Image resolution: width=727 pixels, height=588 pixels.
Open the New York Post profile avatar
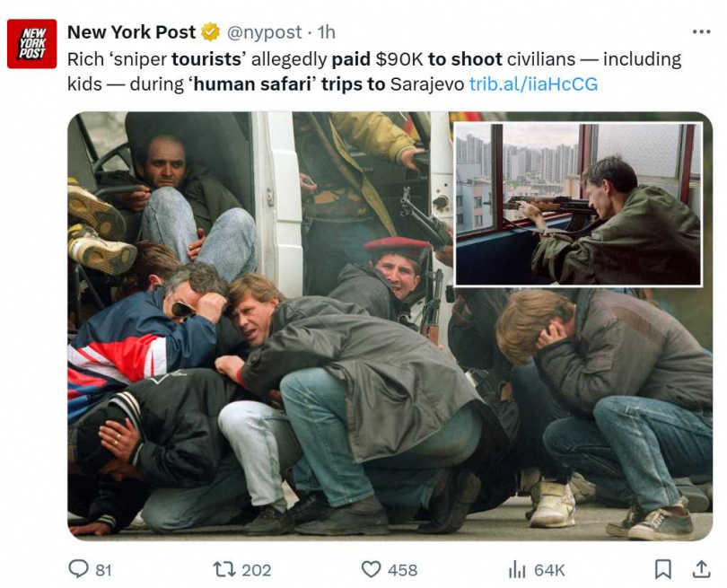[x=31, y=44]
